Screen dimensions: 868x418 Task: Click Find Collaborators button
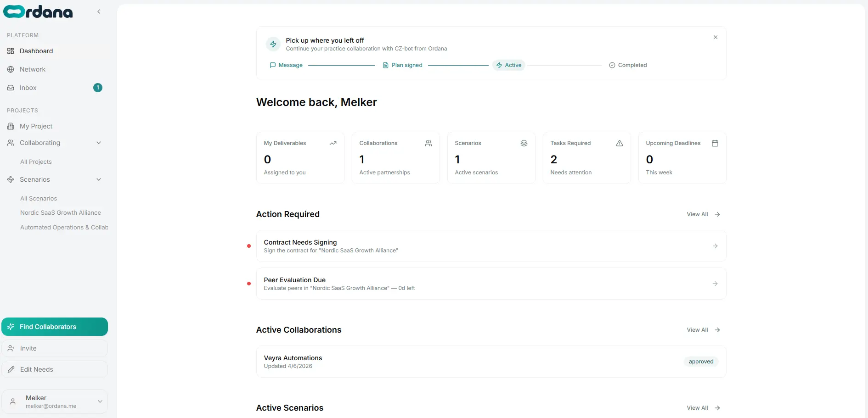click(x=55, y=327)
